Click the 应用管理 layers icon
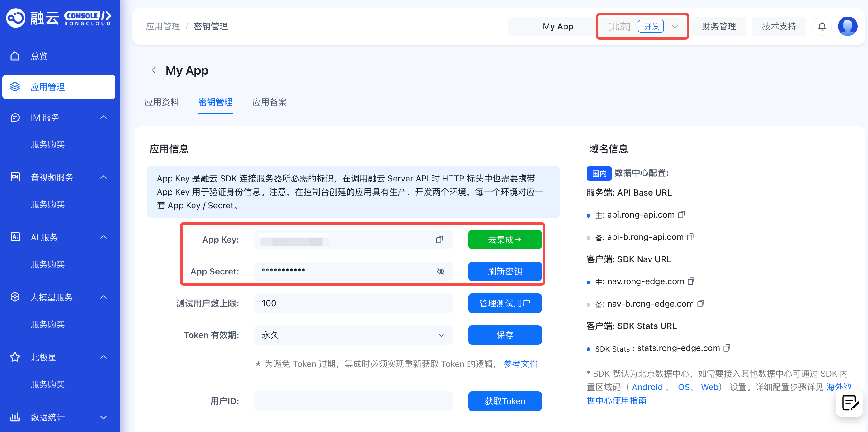This screenshot has width=868, height=432. 15,87
